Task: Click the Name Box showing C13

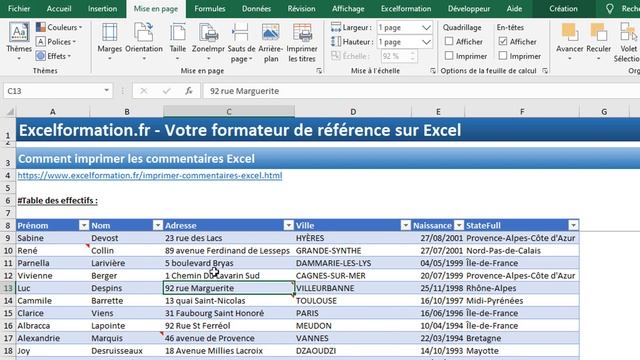Action: 57,91
